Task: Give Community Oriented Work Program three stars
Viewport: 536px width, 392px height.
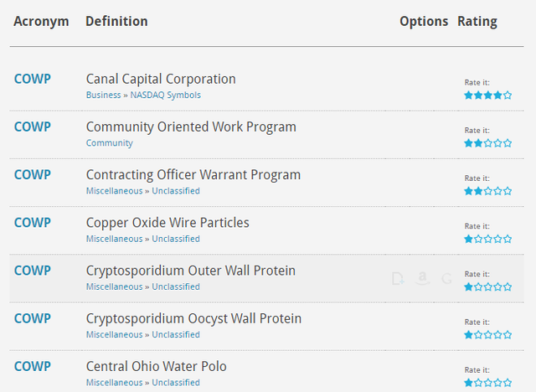Action: pyautogui.click(x=488, y=143)
